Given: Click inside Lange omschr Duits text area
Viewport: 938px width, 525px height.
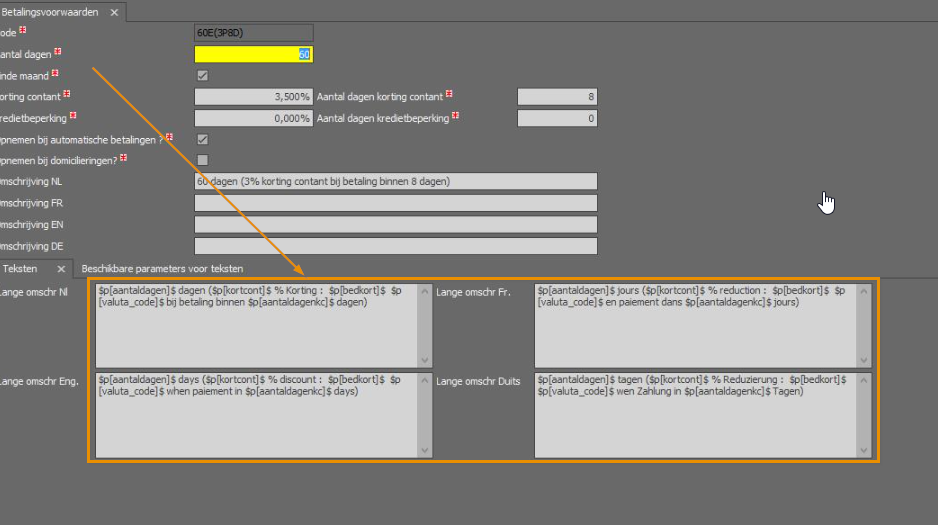Looking at the screenshot, I should (x=696, y=414).
